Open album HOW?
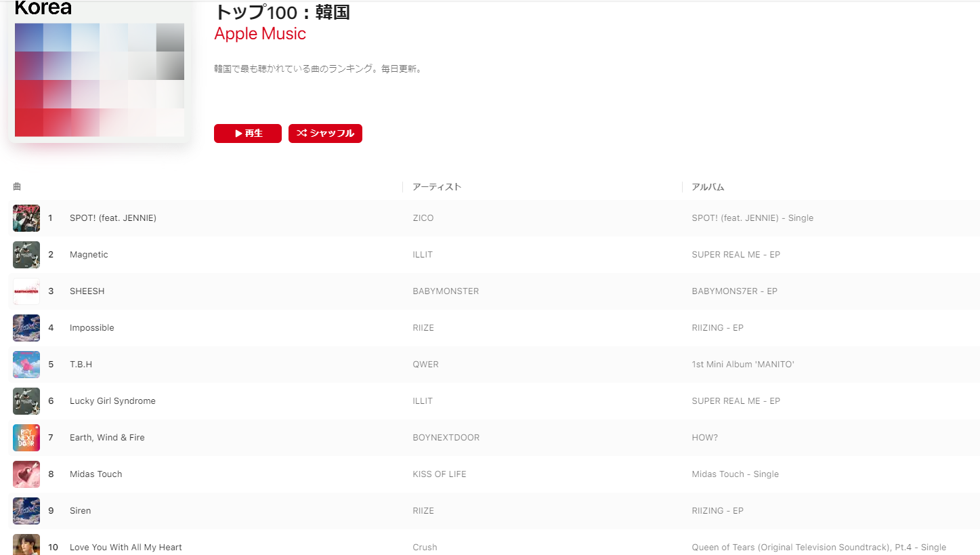 click(705, 438)
